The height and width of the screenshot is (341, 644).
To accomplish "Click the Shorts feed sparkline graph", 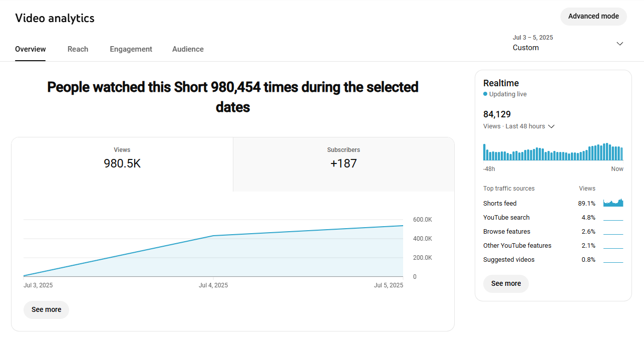I will click(x=613, y=203).
